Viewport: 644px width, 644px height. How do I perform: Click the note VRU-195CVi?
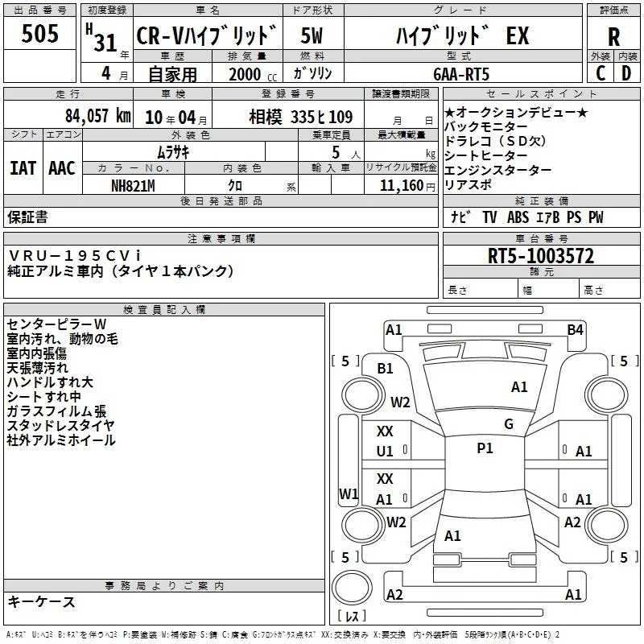coord(75,256)
